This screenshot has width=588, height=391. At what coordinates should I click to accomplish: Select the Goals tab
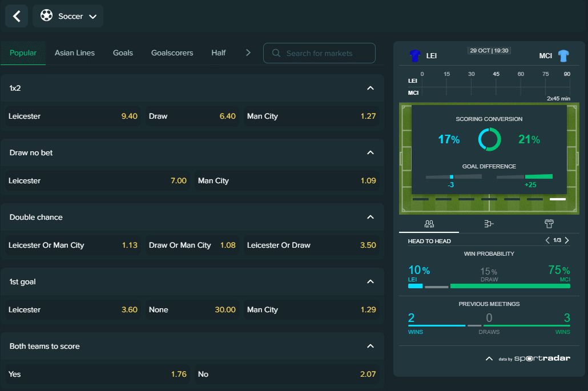[x=123, y=53]
